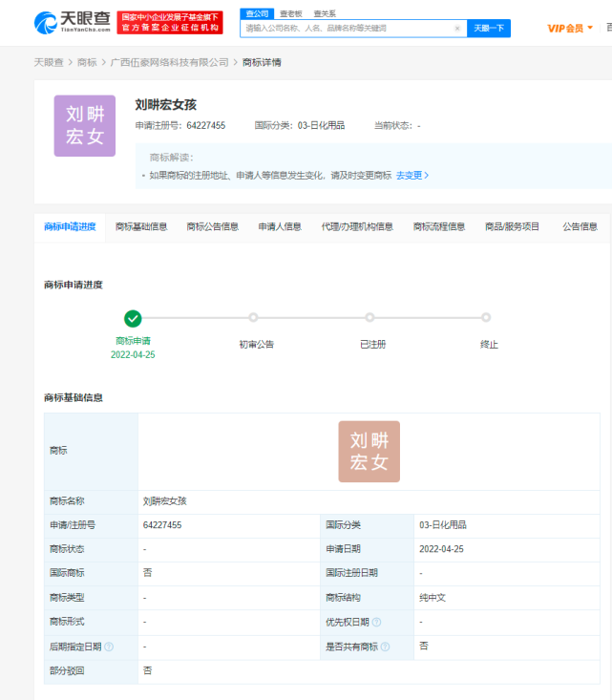612x700 pixels.
Task: Click the purple 刘畊宏女 trademark image in header
Action: (x=84, y=126)
